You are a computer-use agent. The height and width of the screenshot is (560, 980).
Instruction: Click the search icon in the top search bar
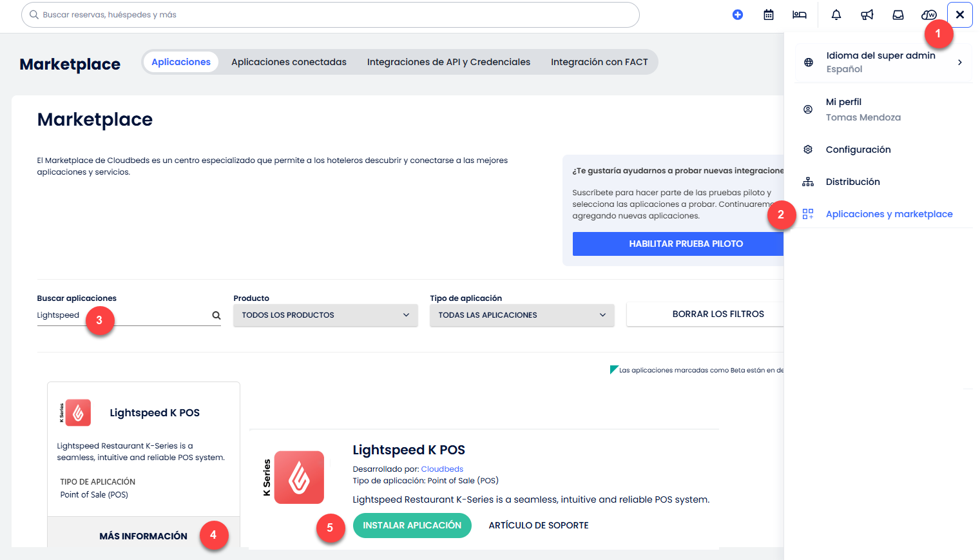[x=34, y=15]
